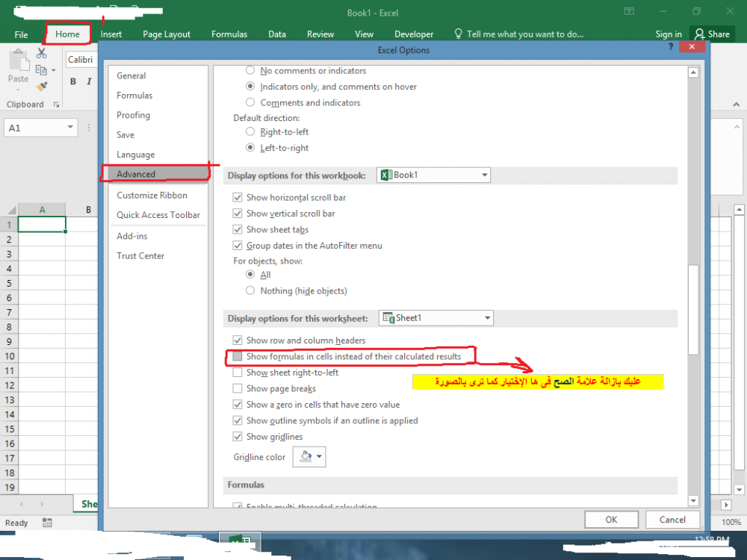
Task: Click the Excel icon on the taskbar
Action: coord(240,542)
